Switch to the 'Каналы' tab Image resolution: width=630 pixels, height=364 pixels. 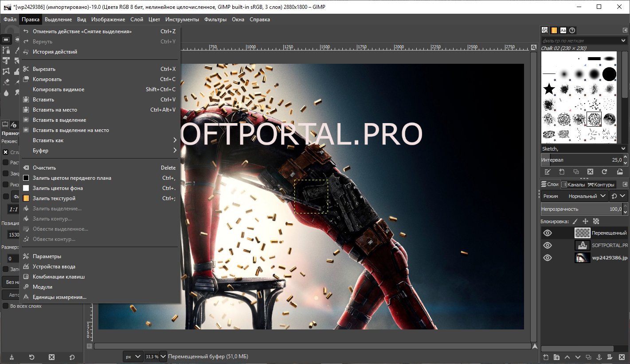pyautogui.click(x=573, y=185)
